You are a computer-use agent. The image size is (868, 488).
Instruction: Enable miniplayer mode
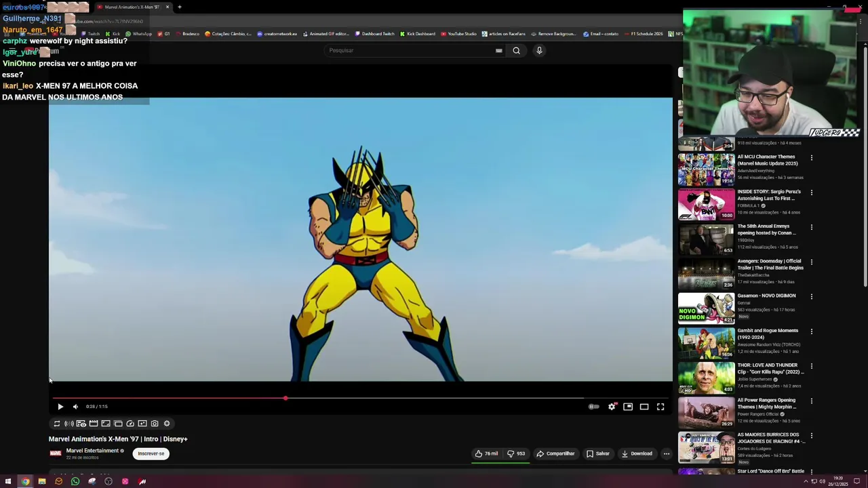tap(628, 407)
